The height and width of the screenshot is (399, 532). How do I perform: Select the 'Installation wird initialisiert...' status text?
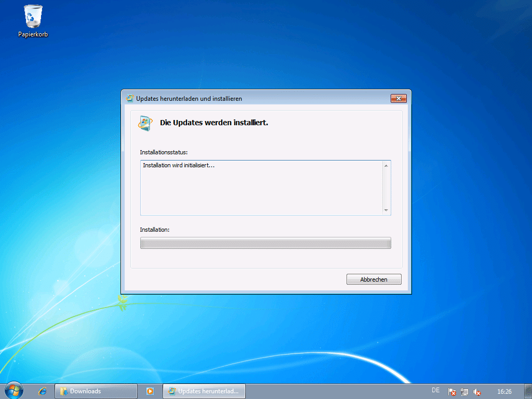click(x=179, y=165)
